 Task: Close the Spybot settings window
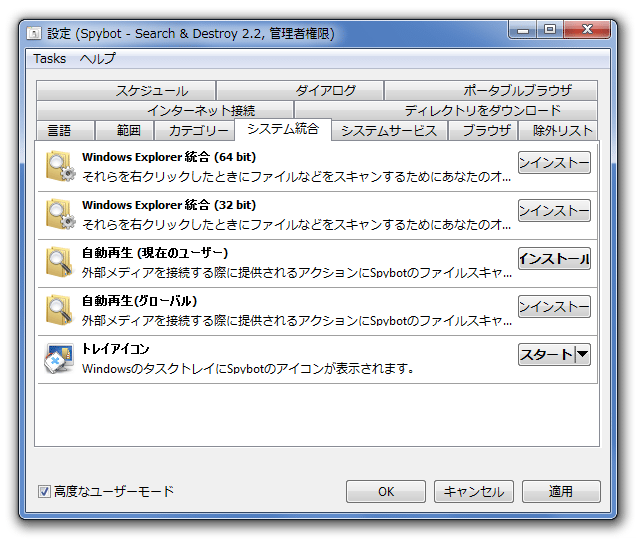click(587, 30)
